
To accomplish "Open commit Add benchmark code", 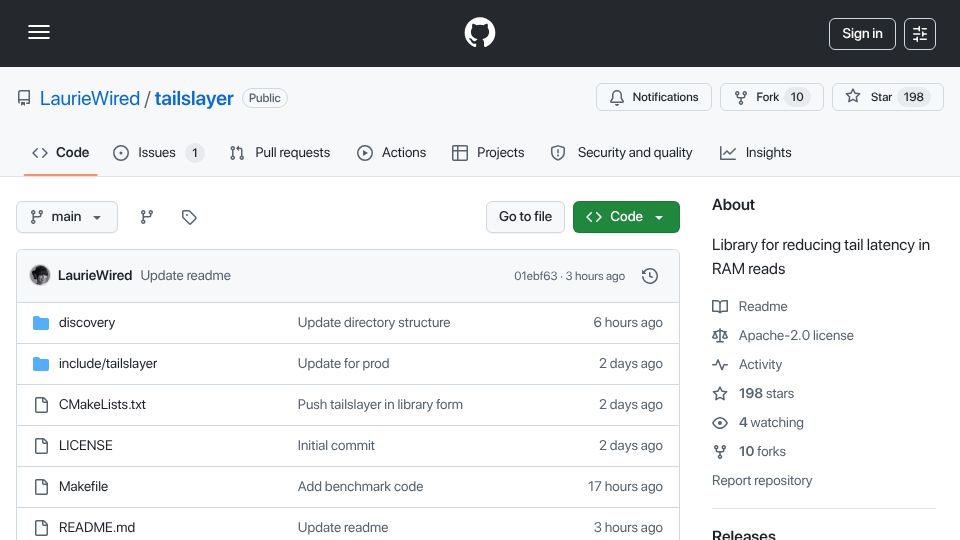I will (361, 487).
